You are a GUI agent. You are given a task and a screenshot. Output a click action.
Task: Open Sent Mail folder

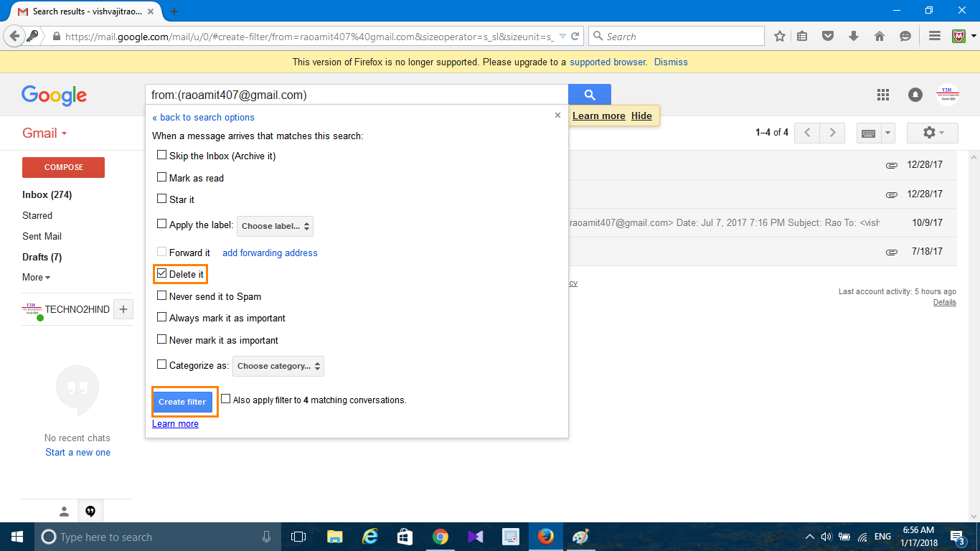(x=42, y=236)
